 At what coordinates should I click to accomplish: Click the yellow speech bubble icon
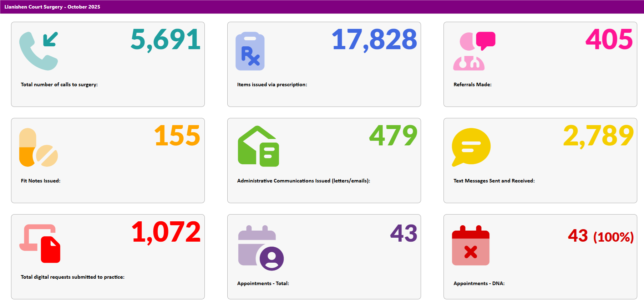[x=471, y=147]
